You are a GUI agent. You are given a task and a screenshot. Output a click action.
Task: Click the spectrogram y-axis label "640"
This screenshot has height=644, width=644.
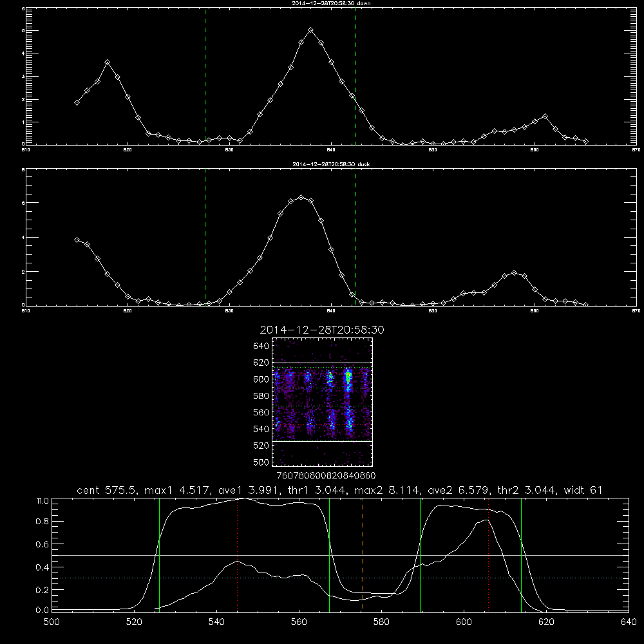(x=261, y=346)
